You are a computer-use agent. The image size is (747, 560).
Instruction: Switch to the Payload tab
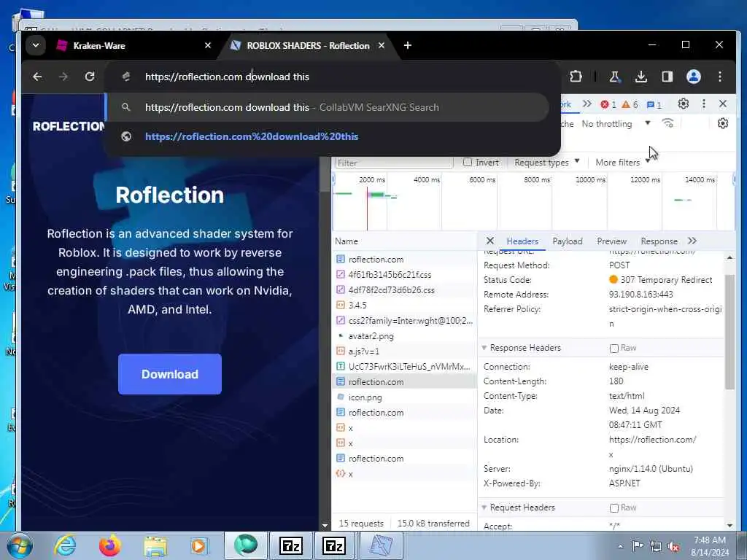coord(568,241)
